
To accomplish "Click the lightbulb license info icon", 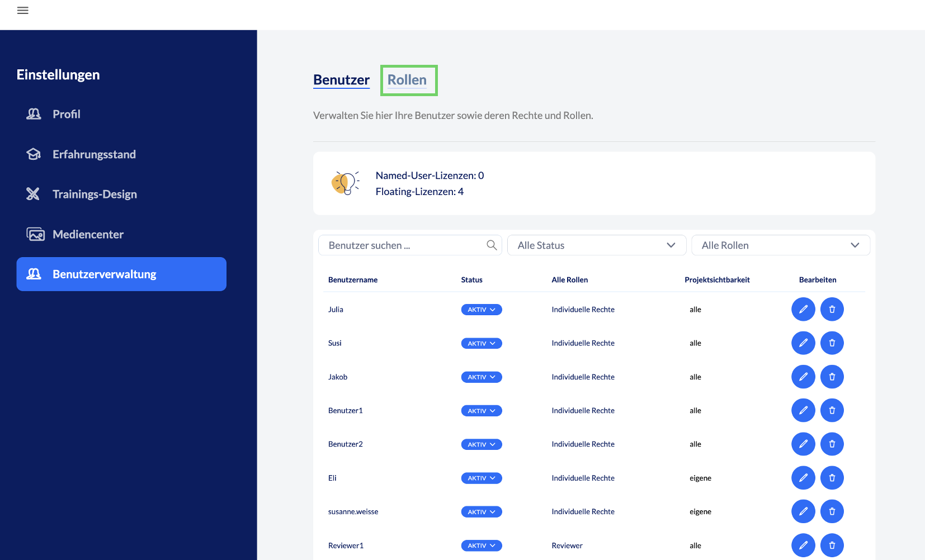I will (x=345, y=183).
